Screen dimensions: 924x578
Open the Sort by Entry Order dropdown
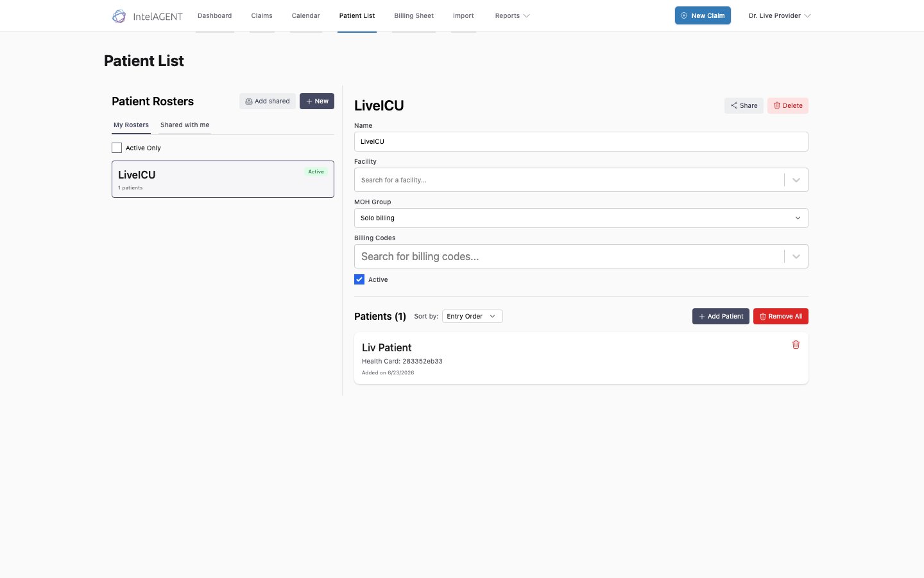point(472,316)
